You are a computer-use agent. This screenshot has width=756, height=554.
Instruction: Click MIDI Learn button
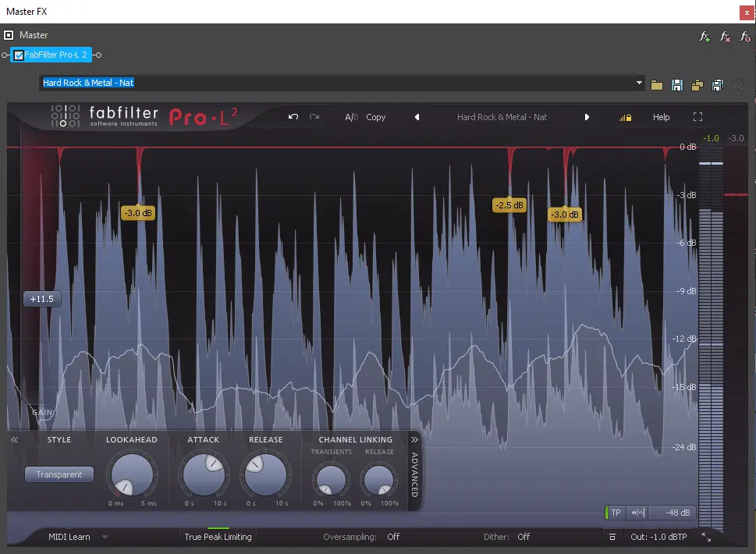pyautogui.click(x=69, y=537)
